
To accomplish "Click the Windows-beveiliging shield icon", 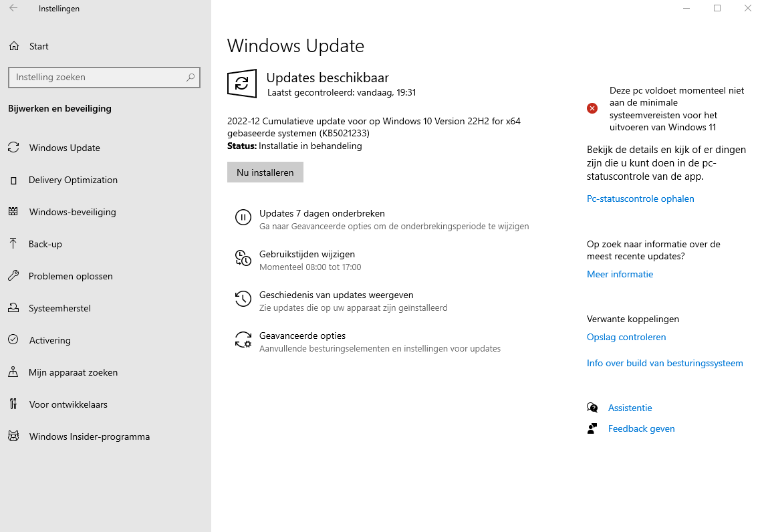I will [x=13, y=212].
